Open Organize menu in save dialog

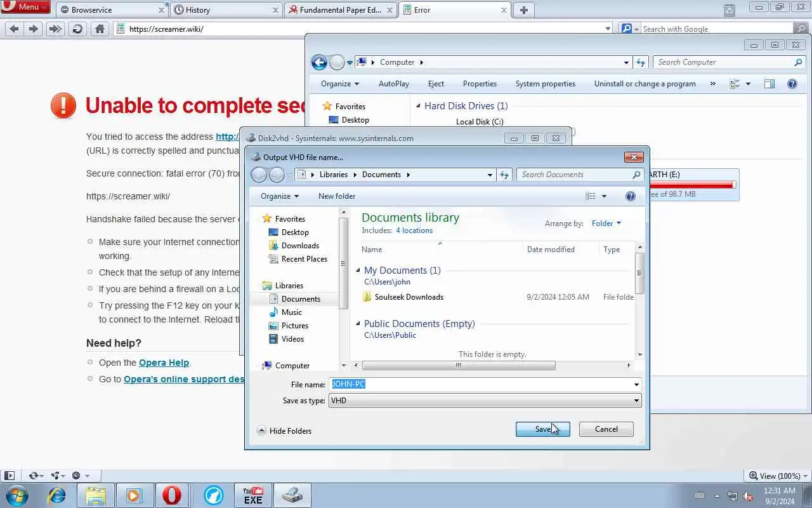[x=279, y=196]
